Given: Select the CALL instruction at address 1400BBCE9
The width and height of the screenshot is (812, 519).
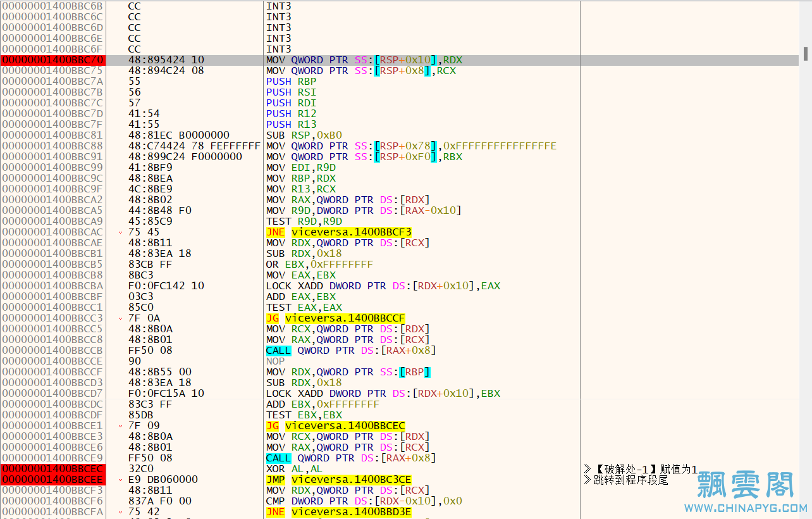Looking at the screenshot, I should (x=352, y=458).
